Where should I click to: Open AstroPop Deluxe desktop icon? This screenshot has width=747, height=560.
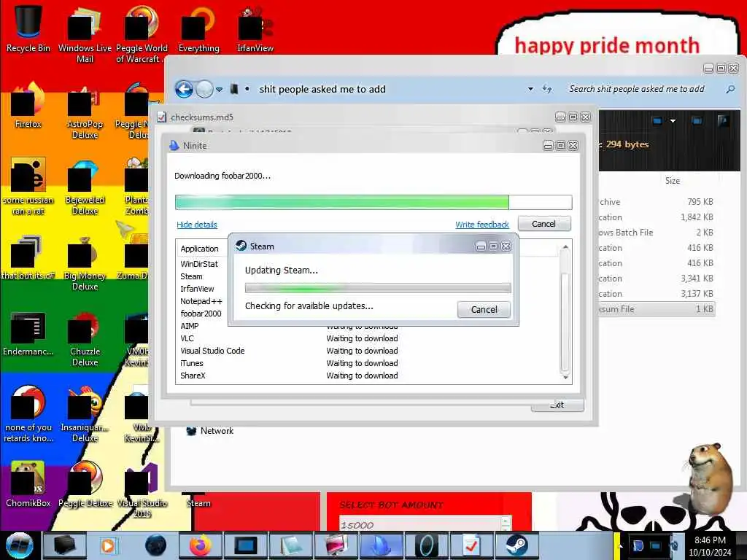click(85, 111)
